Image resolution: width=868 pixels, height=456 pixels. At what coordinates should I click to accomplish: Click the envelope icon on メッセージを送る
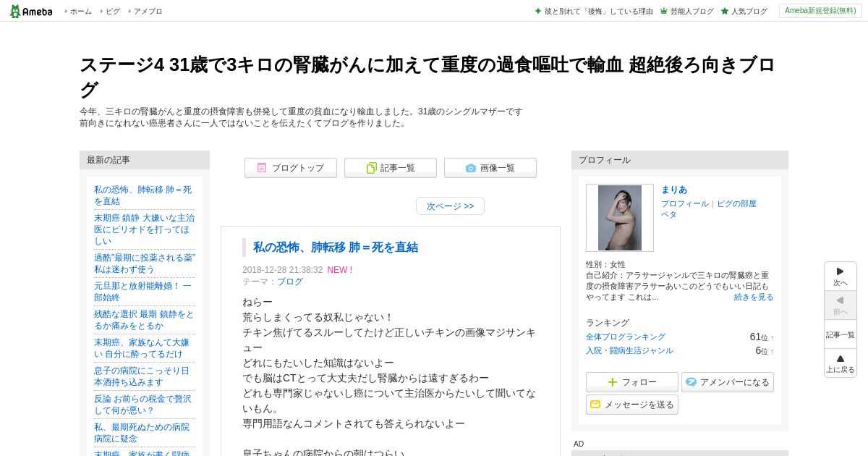pos(595,405)
